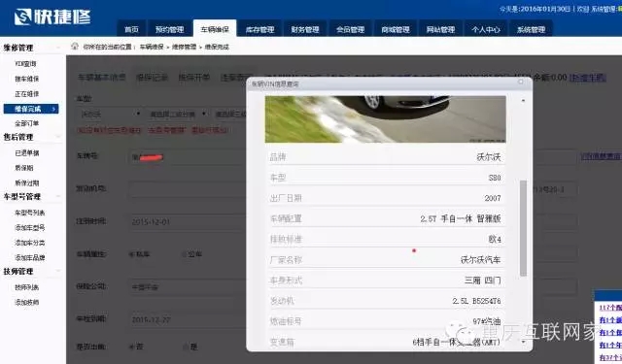Click the home icon in the breadcrumb
This screenshot has height=364, width=622.
coord(75,46)
